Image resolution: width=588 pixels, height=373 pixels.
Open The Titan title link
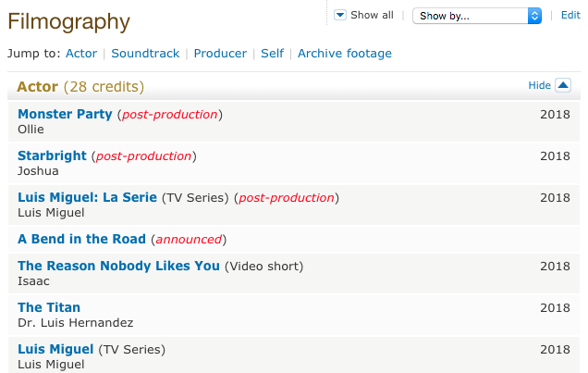pyautogui.click(x=49, y=307)
